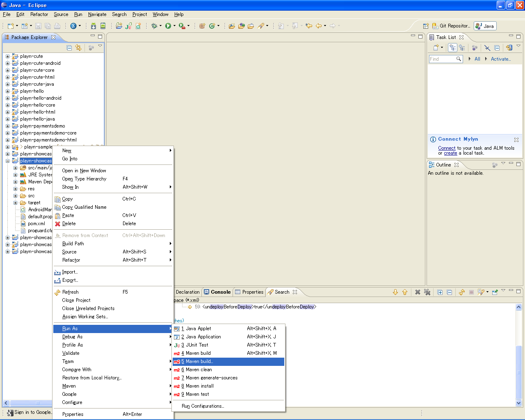Expand the res folder node
The width and height of the screenshot is (525, 420).
tap(16, 189)
